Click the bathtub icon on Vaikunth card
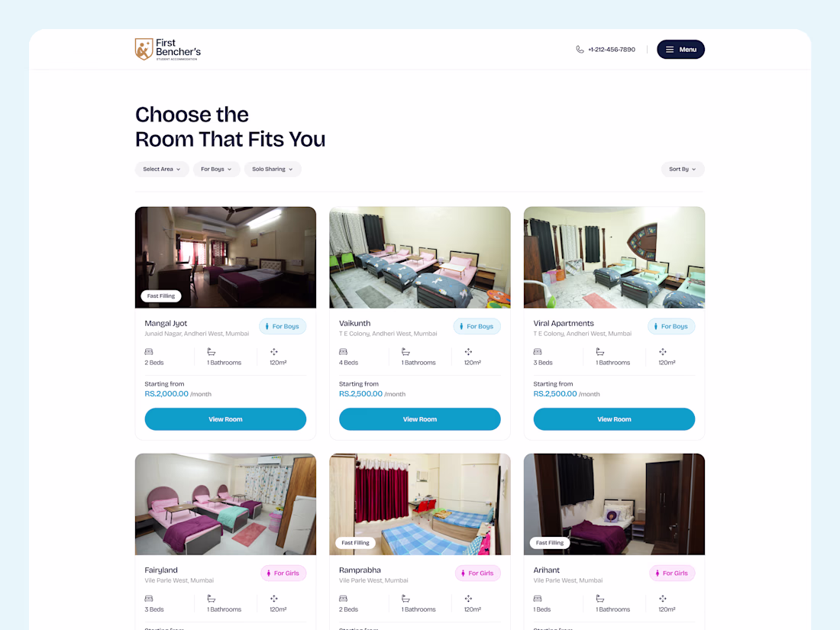840x630 pixels. pyautogui.click(x=405, y=352)
